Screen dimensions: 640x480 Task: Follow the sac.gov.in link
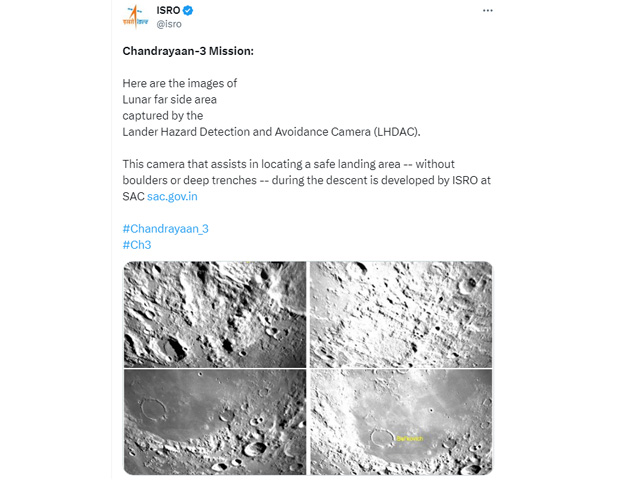172,197
